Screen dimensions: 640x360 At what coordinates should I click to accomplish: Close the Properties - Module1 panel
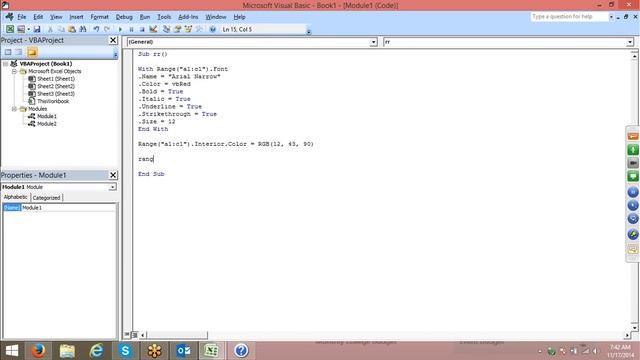113,175
